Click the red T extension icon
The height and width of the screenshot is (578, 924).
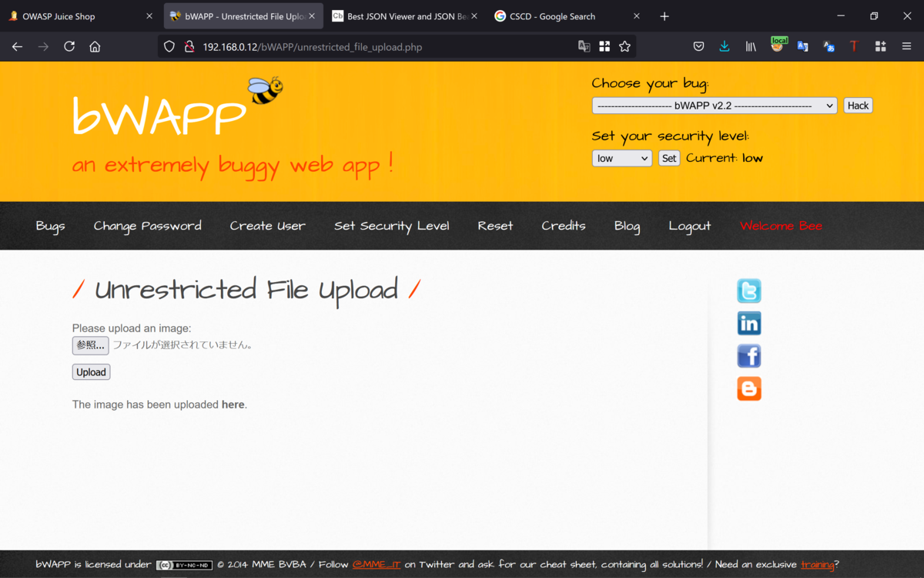pyautogui.click(x=854, y=46)
